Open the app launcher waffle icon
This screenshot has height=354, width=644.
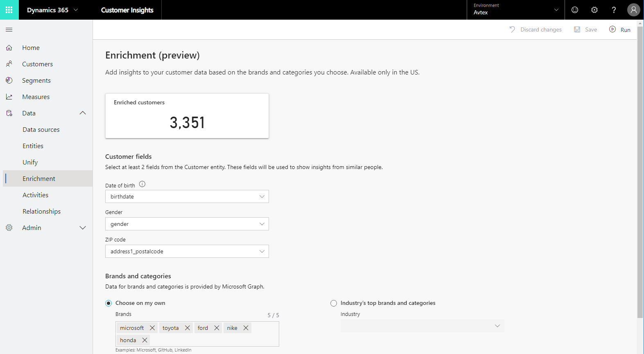(9, 10)
